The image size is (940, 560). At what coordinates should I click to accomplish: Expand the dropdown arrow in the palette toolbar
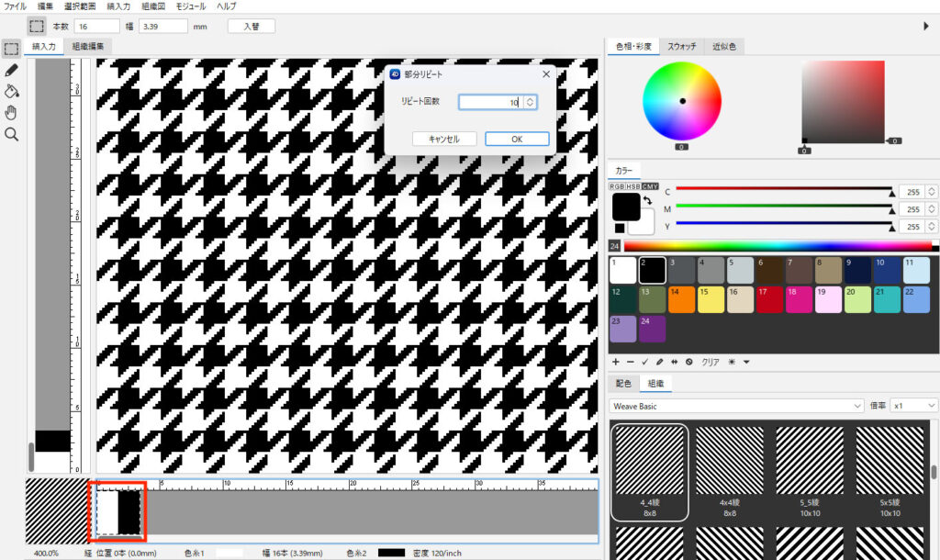(x=747, y=362)
